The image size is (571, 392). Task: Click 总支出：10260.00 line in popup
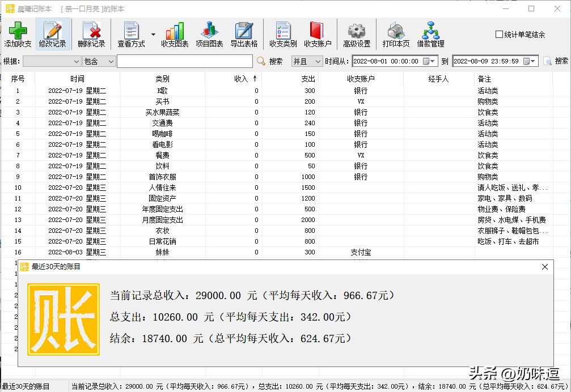tap(231, 317)
